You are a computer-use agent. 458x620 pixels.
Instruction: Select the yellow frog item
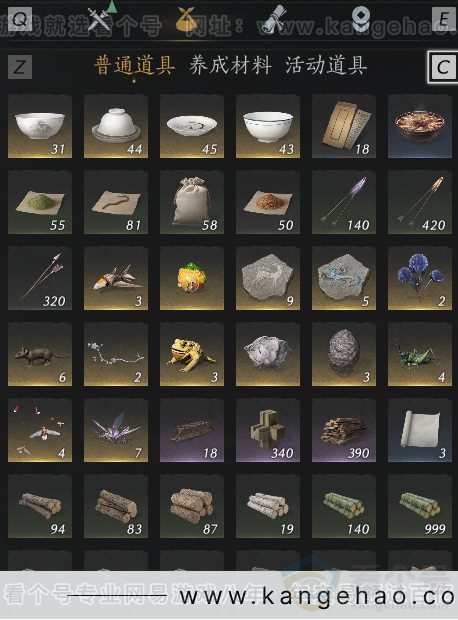coord(192,354)
